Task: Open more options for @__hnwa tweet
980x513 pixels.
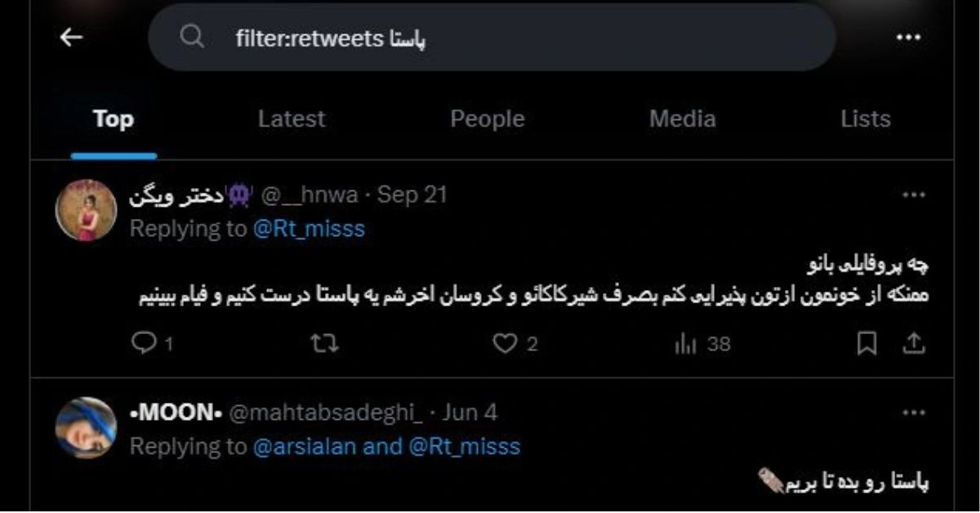Action: click(913, 195)
